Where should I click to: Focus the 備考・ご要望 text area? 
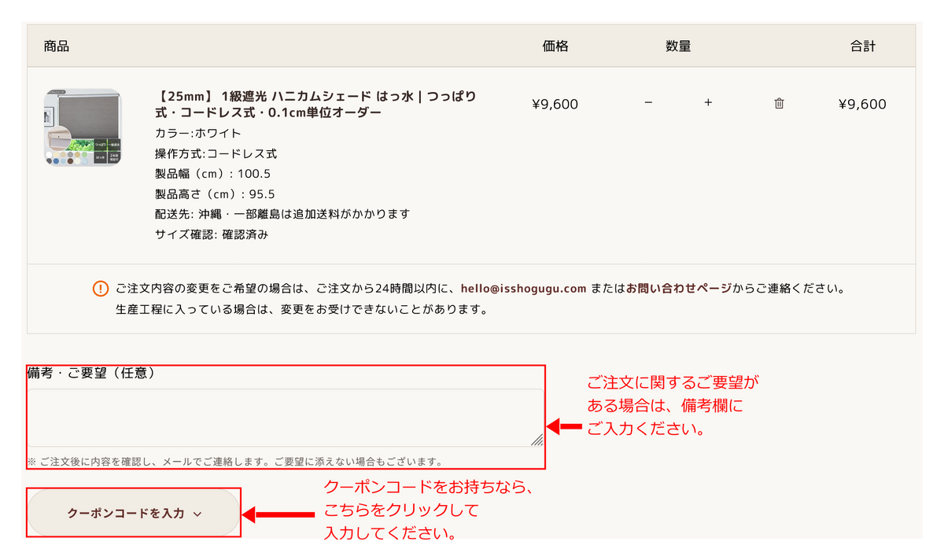coord(286,418)
